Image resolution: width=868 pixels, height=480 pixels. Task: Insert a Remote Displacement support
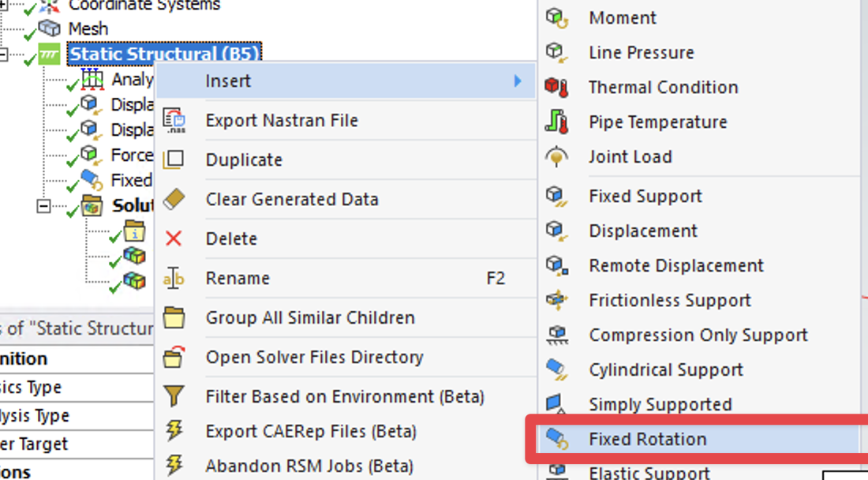(x=676, y=265)
